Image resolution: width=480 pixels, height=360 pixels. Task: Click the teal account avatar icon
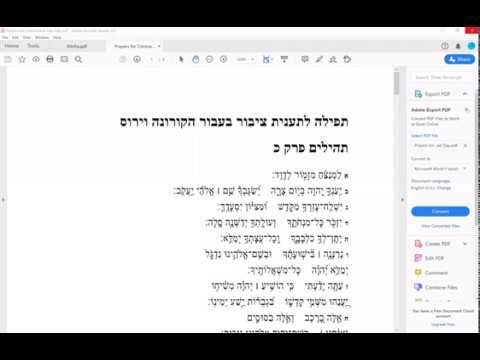(x=471, y=46)
